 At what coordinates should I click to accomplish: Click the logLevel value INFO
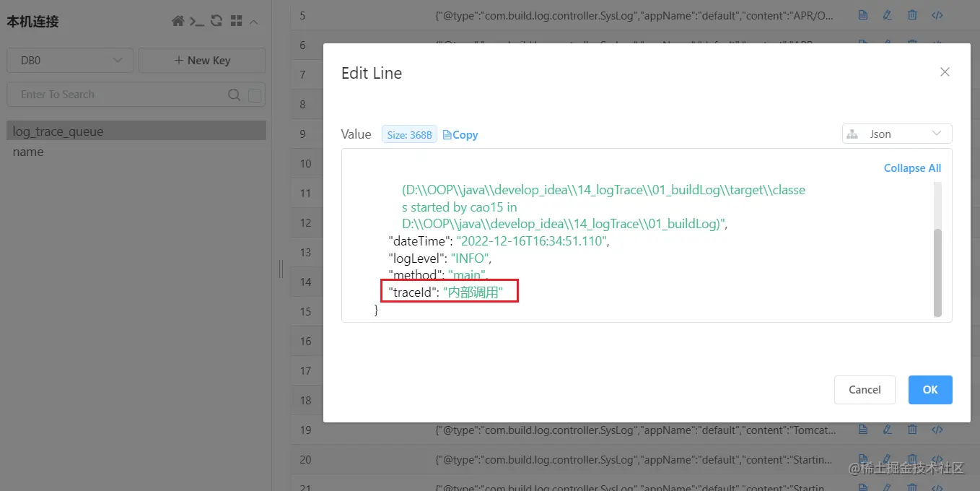471,258
